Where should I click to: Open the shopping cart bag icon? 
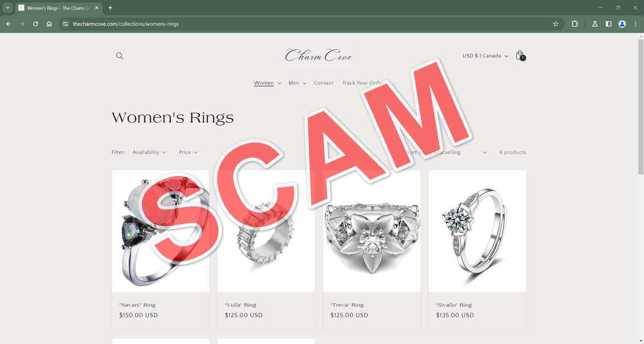click(x=520, y=55)
